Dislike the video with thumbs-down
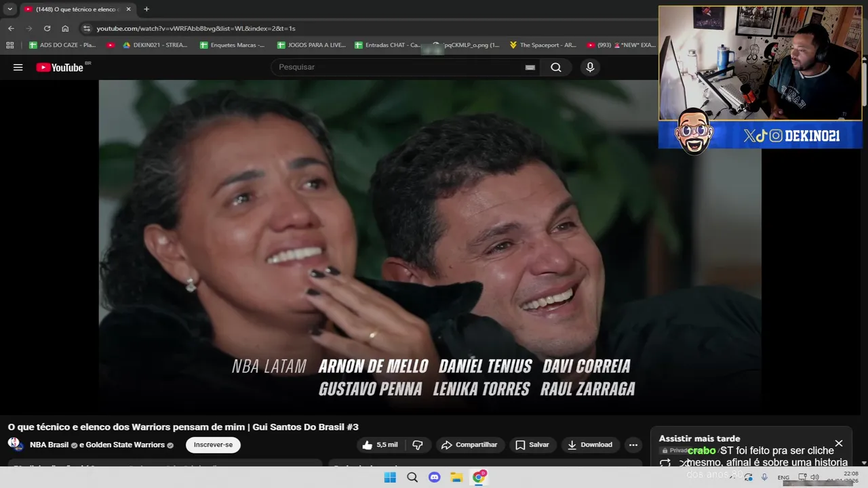This screenshot has width=868, height=488. pyautogui.click(x=418, y=445)
